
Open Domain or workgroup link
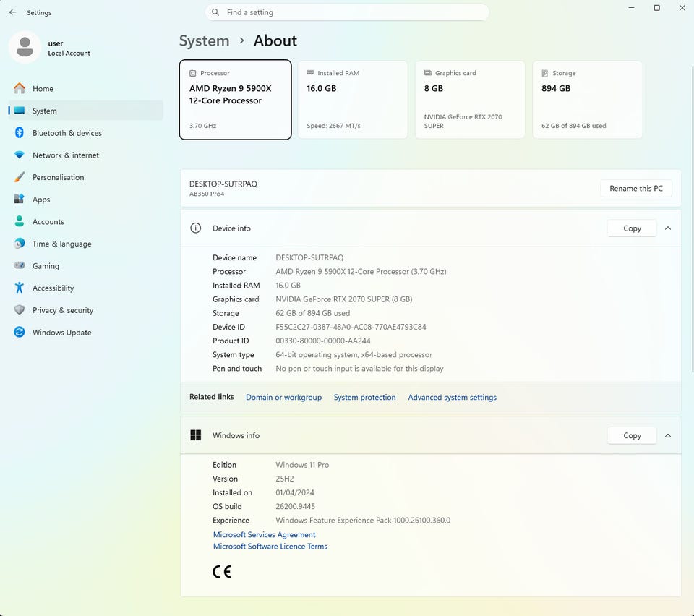pos(283,398)
